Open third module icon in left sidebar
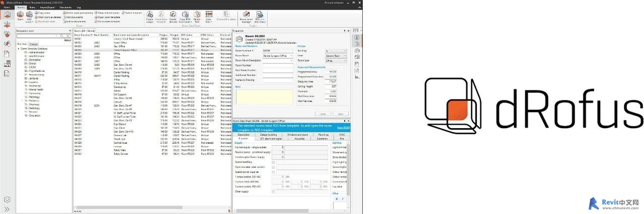This screenshot has width=644, height=214. (7, 34)
